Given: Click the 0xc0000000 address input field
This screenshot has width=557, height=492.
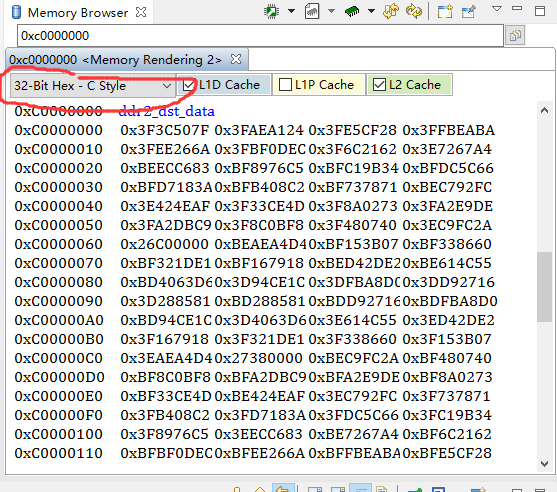Looking at the screenshot, I should coord(260,36).
